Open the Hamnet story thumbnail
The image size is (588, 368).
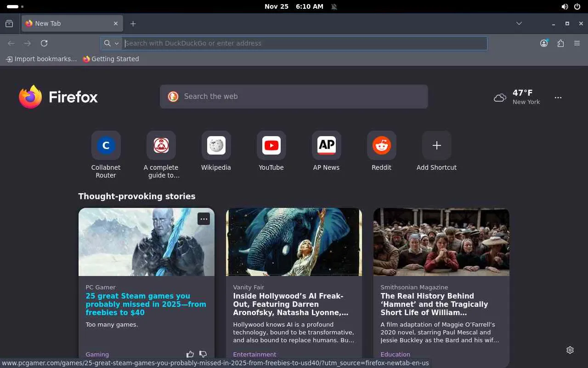441,242
